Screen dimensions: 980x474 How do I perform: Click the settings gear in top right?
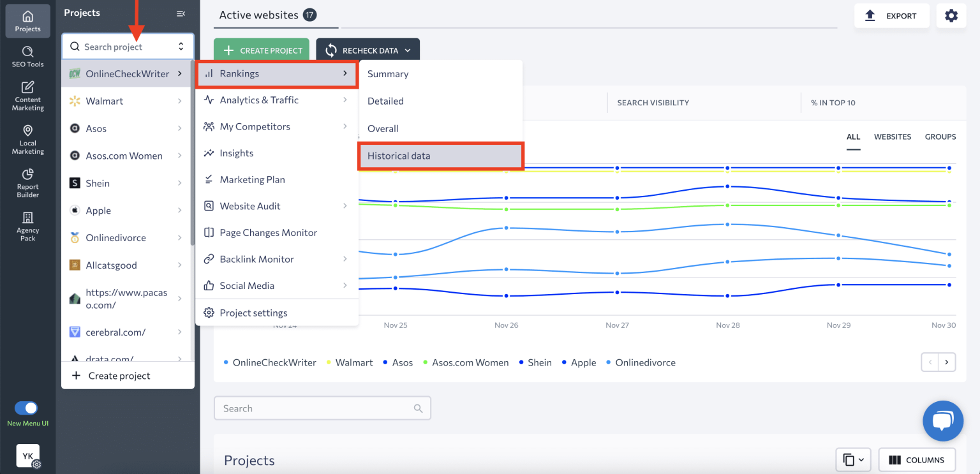click(x=951, y=15)
